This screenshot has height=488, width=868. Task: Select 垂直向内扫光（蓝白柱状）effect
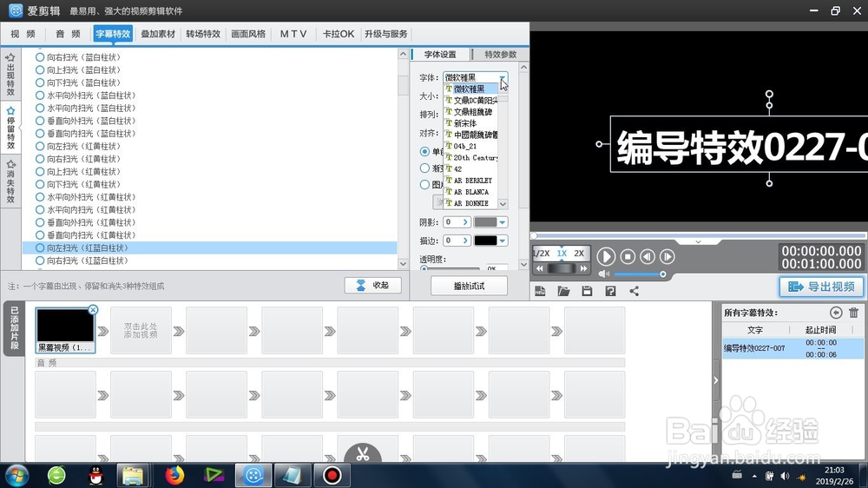86,134
